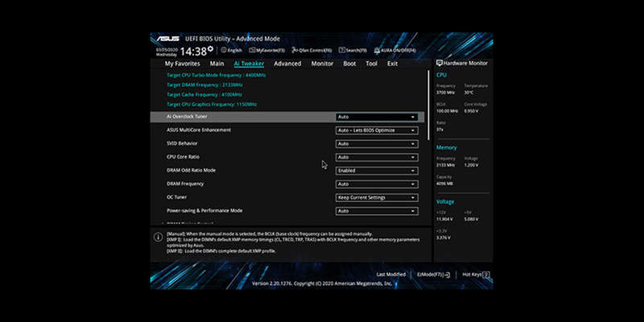Select the OC Tuner row label

176,197
